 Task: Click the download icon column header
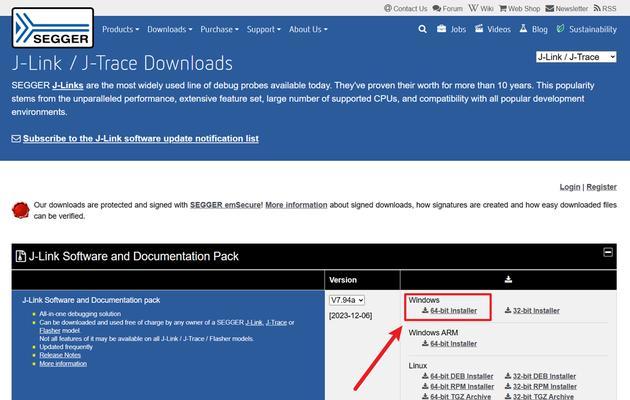click(508, 280)
